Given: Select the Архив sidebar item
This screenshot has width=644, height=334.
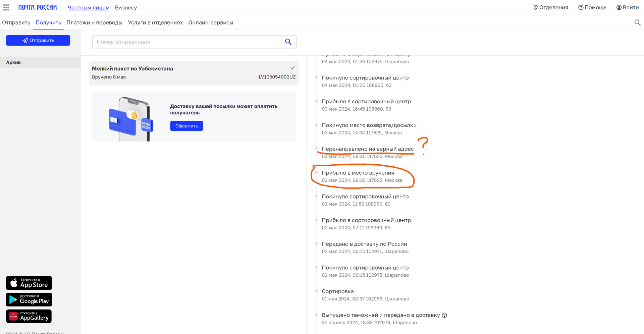Looking at the screenshot, I should pyautogui.click(x=40, y=62).
